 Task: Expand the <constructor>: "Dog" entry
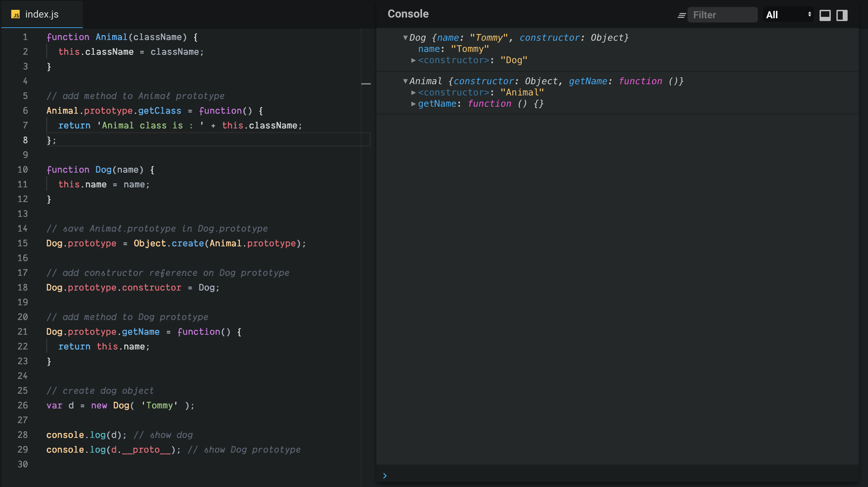pyautogui.click(x=413, y=60)
